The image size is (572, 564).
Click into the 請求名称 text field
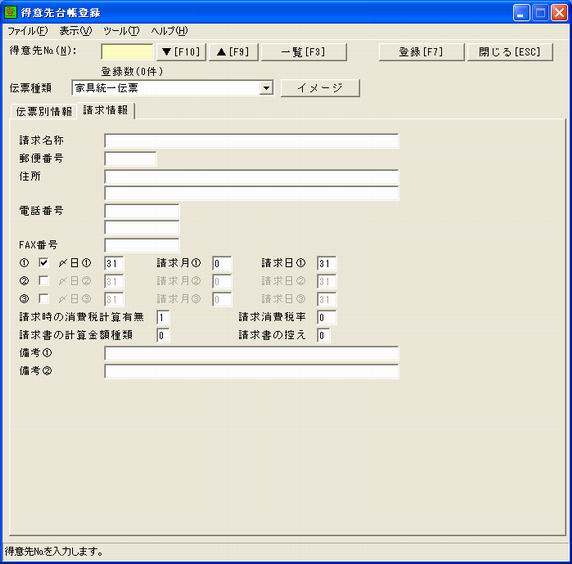click(x=252, y=141)
